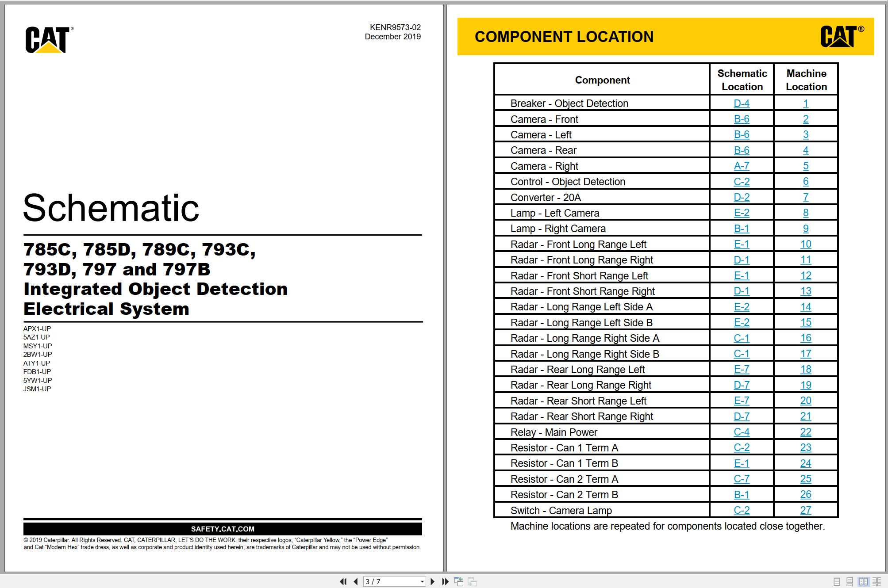The width and height of the screenshot is (888, 588).
Task: Switch to continuous scrolling view
Action: tap(850, 581)
